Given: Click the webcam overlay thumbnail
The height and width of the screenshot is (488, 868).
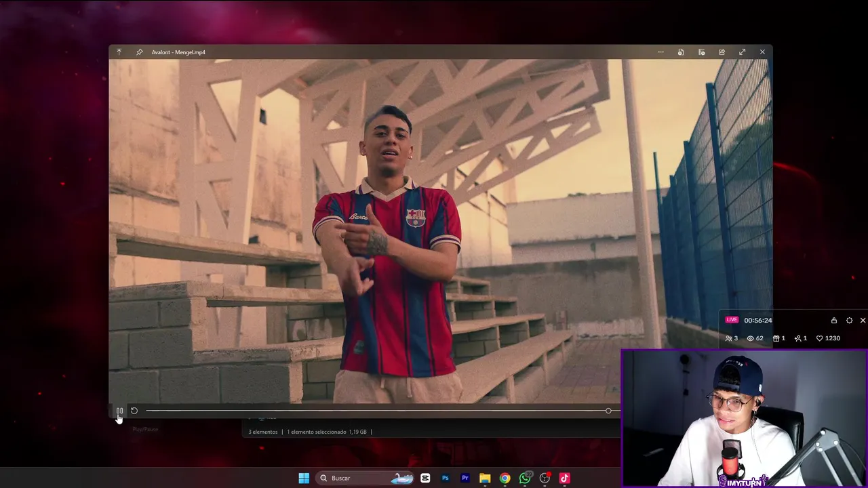Looking at the screenshot, I should pos(745,418).
